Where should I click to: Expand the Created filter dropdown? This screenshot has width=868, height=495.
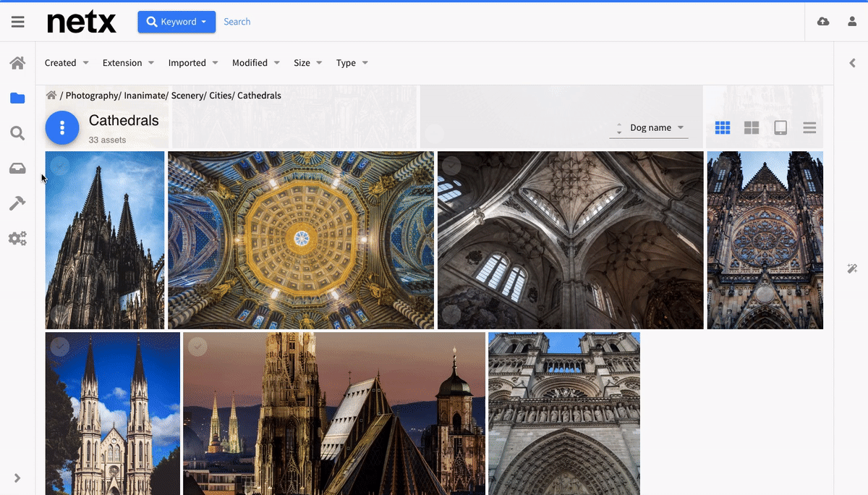pos(67,63)
